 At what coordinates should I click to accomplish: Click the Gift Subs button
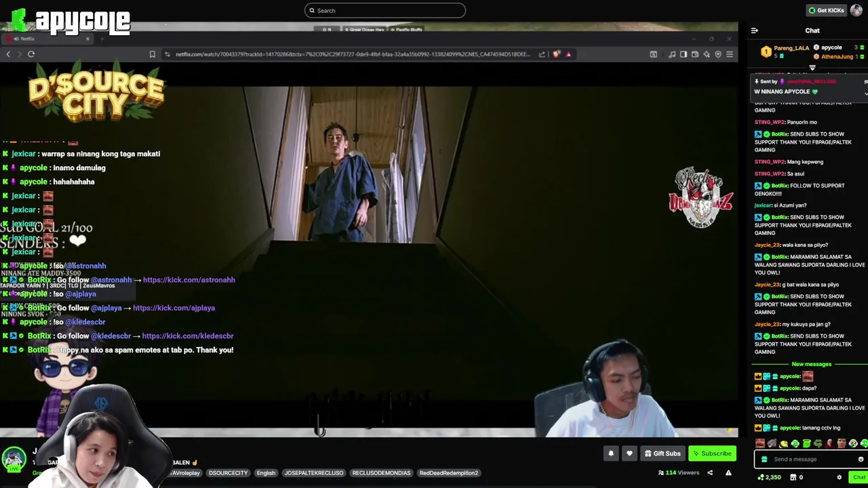(x=663, y=453)
